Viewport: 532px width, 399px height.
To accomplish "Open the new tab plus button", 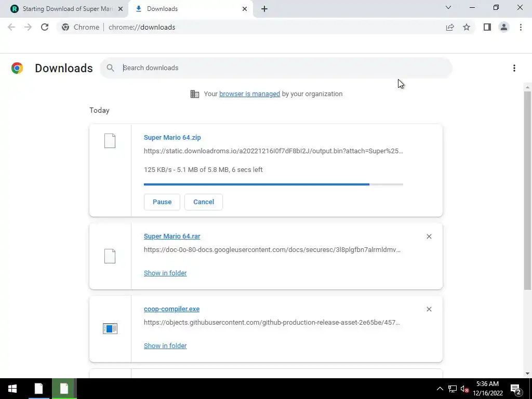I will 264,9.
